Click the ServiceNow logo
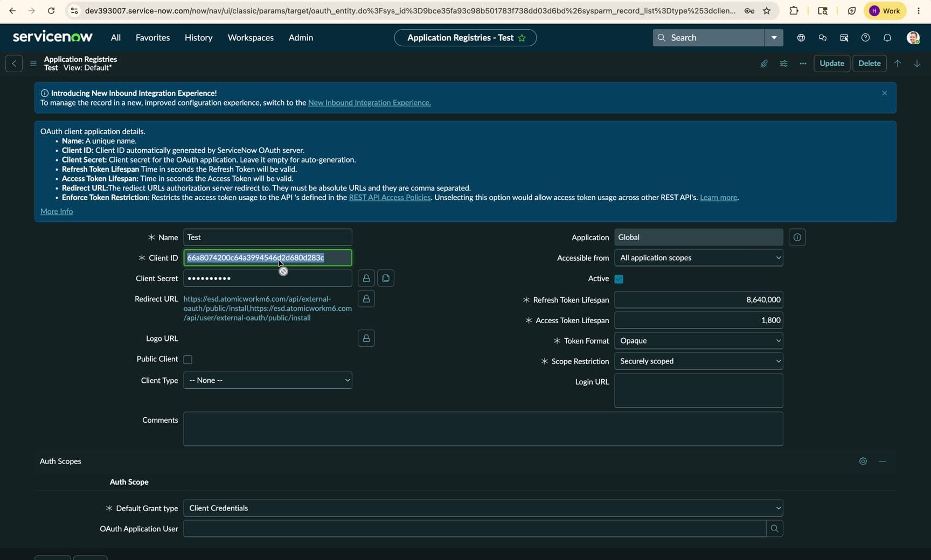The height and width of the screenshot is (560, 931). click(53, 37)
